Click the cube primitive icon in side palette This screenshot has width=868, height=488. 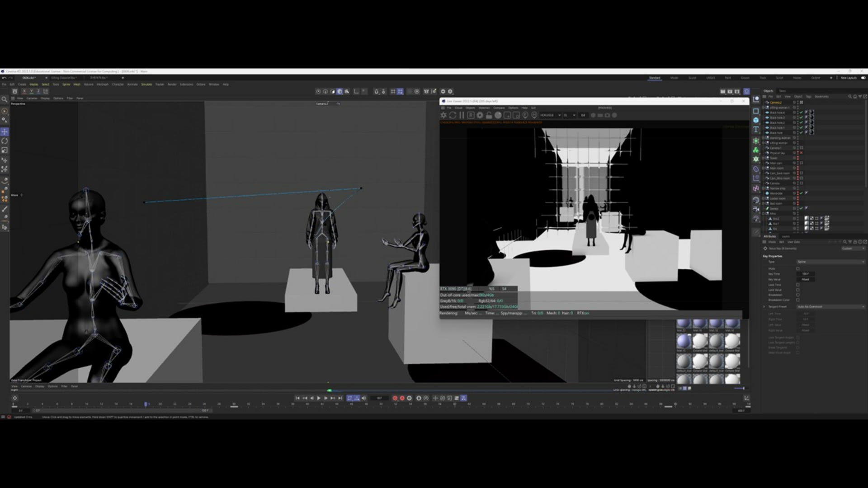click(x=756, y=120)
